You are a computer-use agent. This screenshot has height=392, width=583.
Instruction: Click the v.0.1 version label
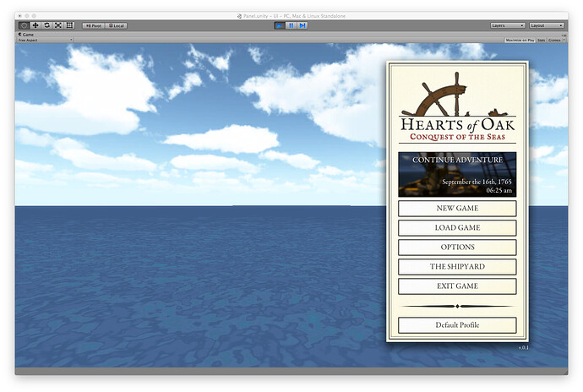pos(523,347)
